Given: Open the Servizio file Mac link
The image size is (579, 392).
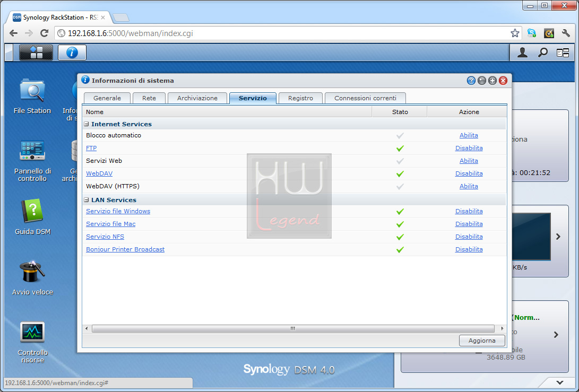Looking at the screenshot, I should [x=111, y=224].
